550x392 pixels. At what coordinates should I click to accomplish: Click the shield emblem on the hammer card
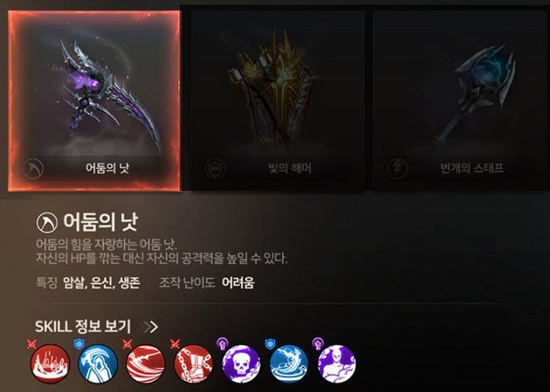[215, 169]
